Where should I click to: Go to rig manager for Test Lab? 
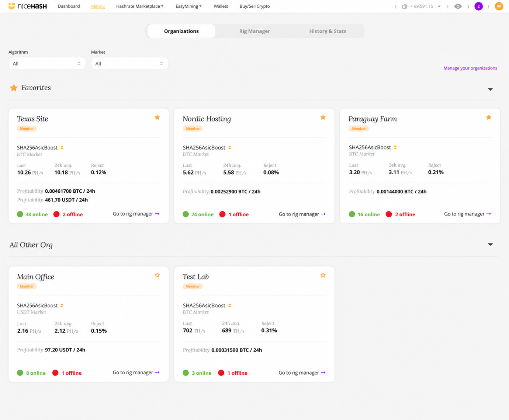(302, 373)
